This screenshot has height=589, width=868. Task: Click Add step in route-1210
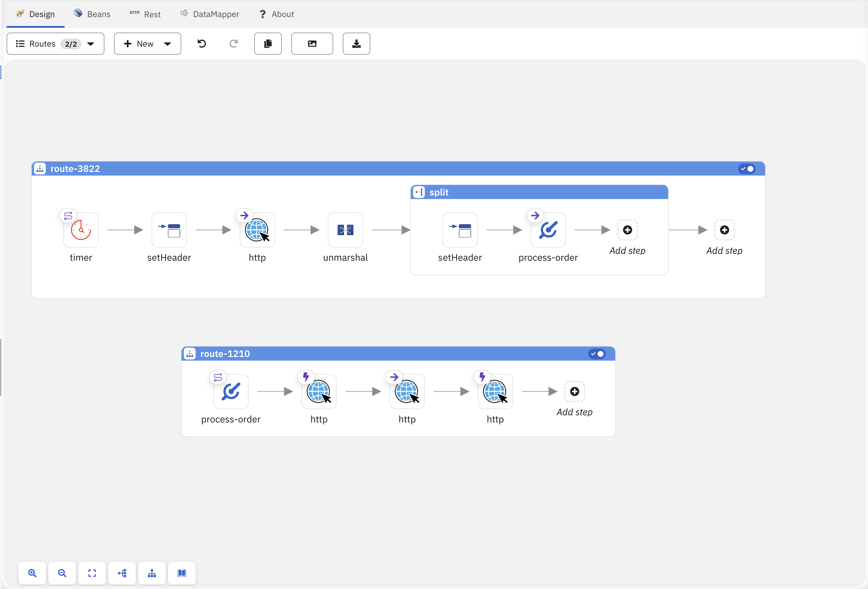(575, 392)
